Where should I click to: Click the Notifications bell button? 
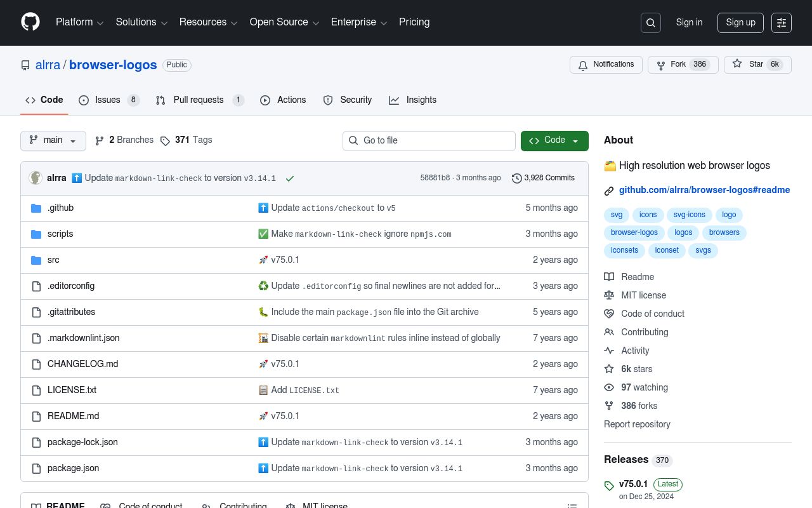coord(606,65)
